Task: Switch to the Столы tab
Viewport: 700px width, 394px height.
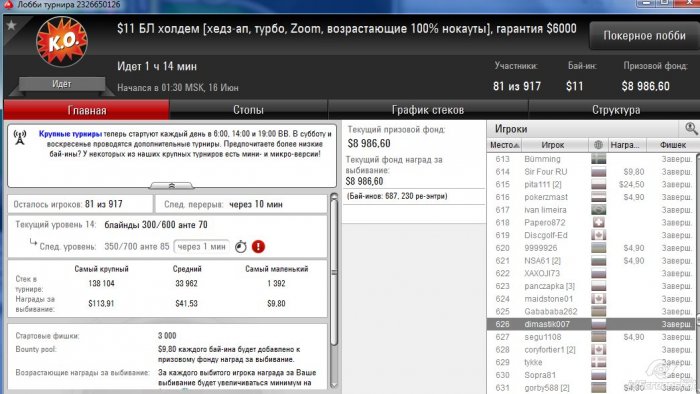Action: [x=248, y=110]
